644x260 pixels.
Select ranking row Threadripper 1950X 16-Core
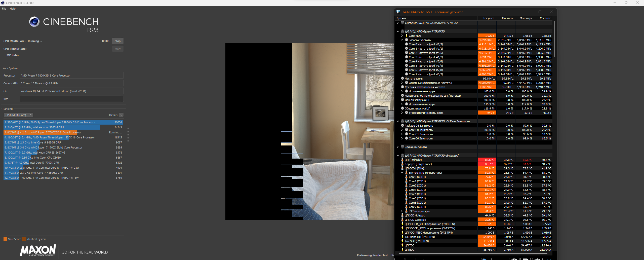[63, 137]
